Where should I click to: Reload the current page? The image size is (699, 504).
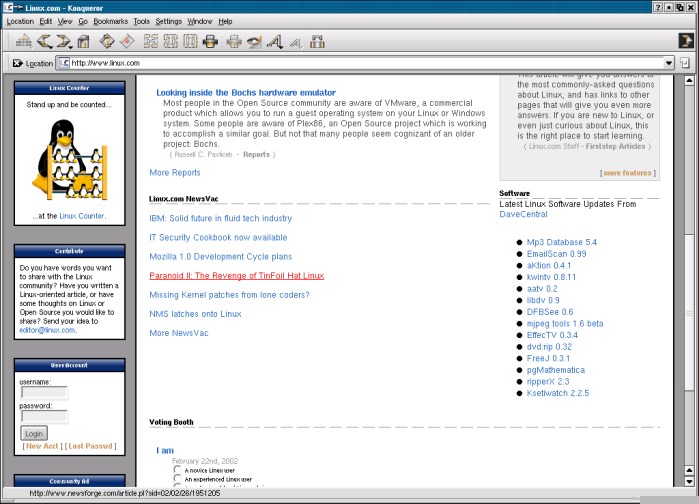(107, 41)
